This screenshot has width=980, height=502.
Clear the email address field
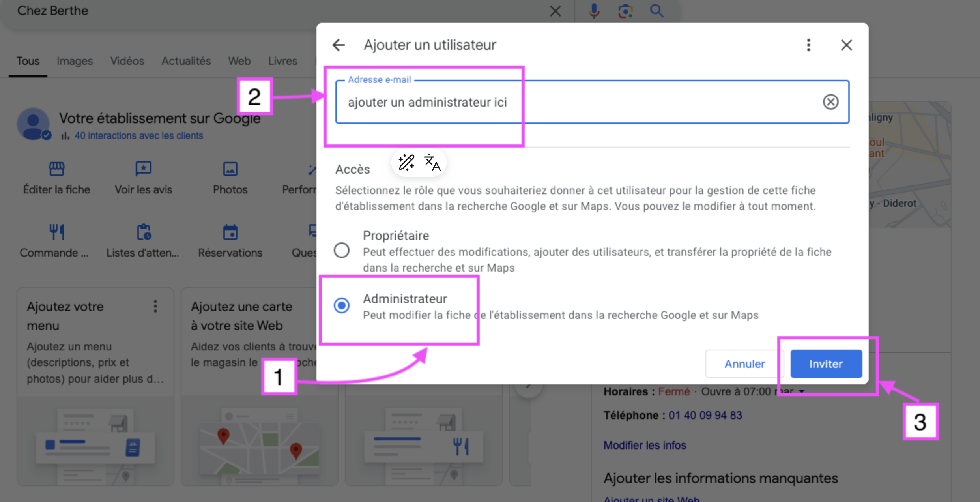830,102
